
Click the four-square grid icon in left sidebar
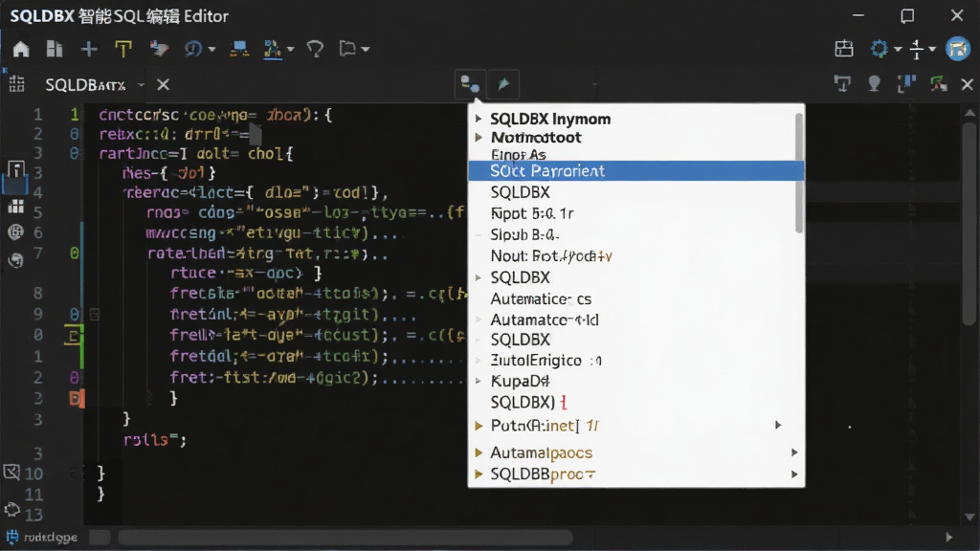15,207
